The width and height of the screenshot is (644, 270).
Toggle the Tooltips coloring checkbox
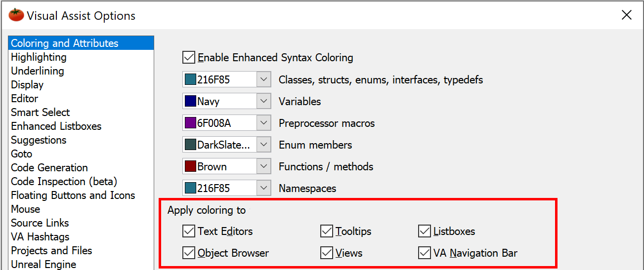tap(327, 231)
